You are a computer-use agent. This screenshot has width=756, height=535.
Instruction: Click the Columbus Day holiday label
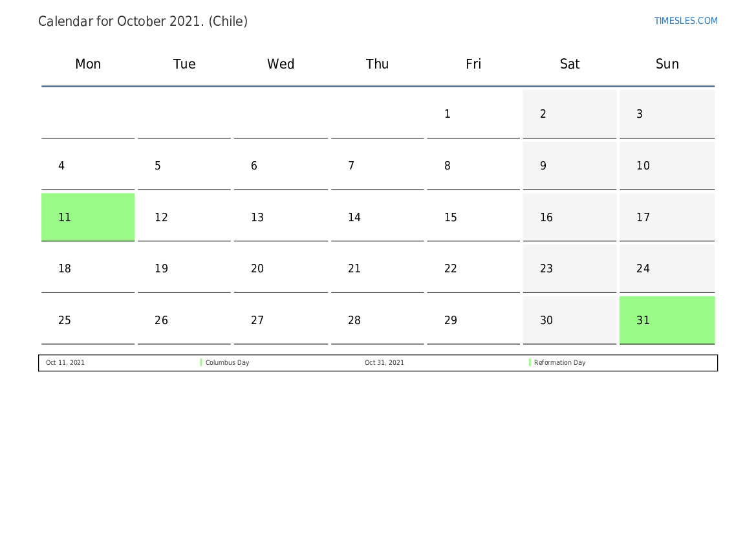227,363
